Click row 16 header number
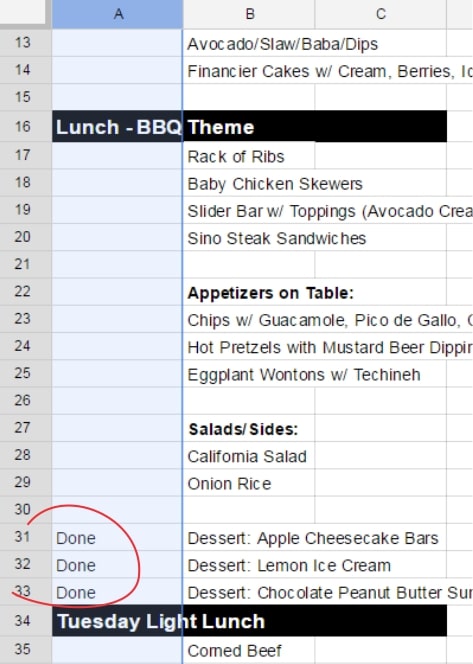 23,127
